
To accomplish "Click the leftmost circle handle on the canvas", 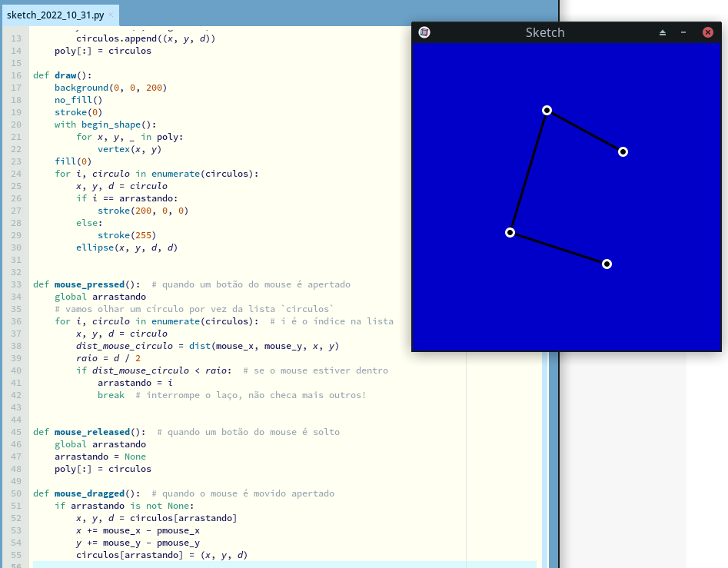I will point(510,232).
